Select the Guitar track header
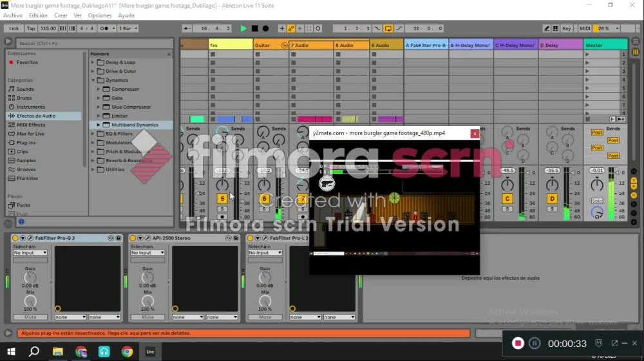This screenshot has height=361, width=644. 270,45
